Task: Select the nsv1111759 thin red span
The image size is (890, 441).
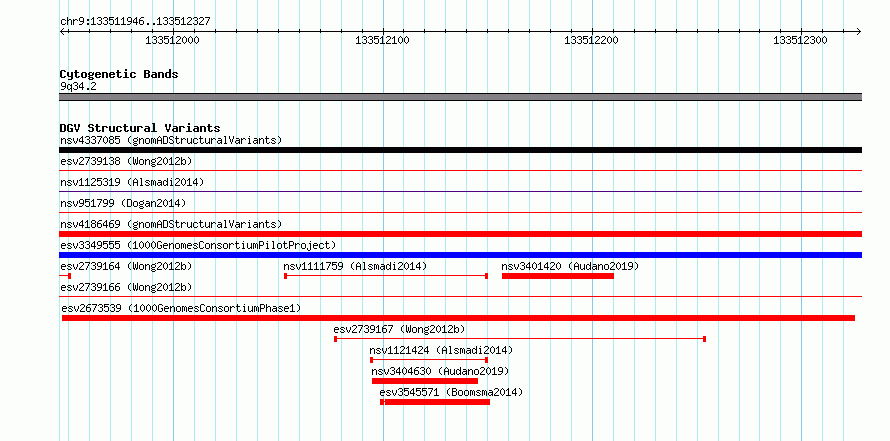Action: pos(386,276)
